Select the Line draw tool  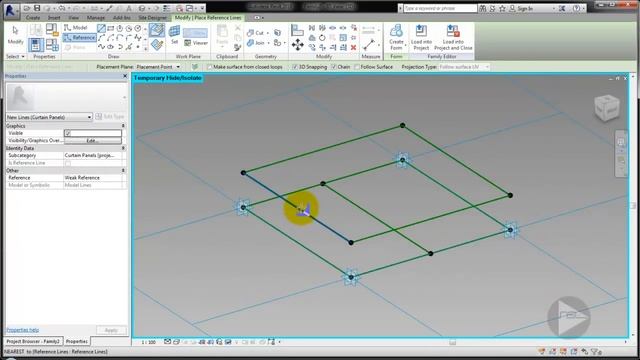(x=101, y=28)
